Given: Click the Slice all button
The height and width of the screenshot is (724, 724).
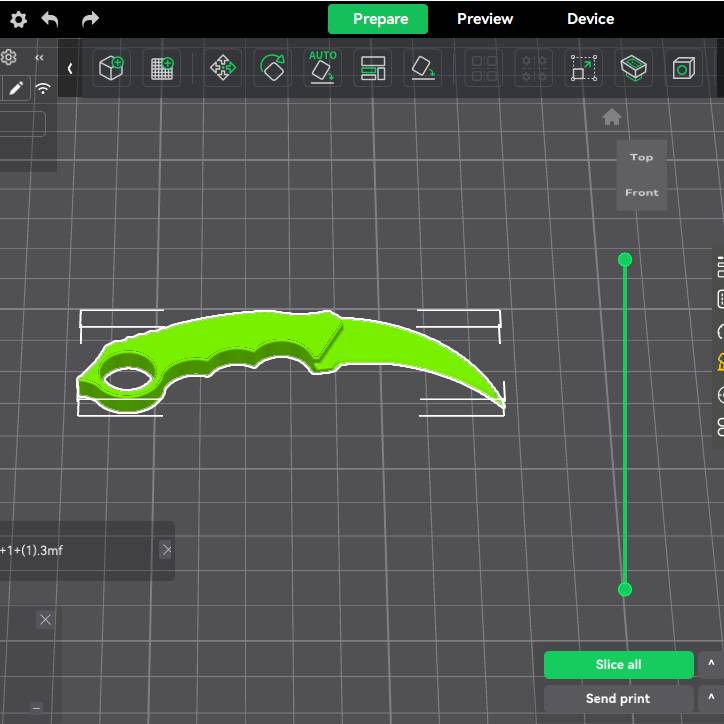Looking at the screenshot, I should click(619, 664).
